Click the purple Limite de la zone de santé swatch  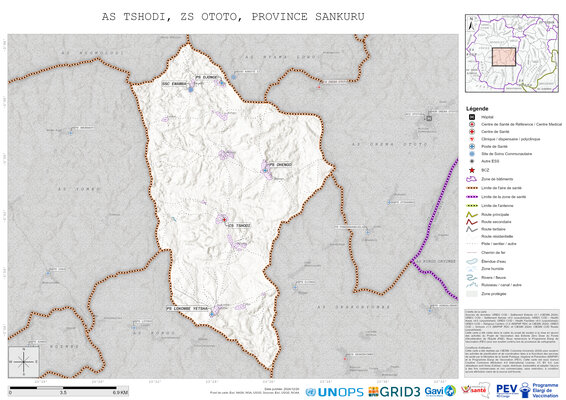[471, 197]
